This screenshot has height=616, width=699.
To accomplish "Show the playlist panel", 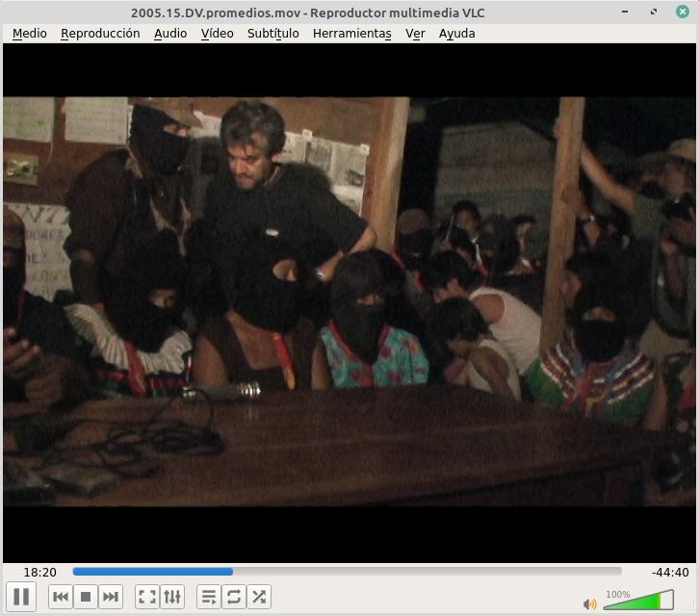I will pos(209,597).
